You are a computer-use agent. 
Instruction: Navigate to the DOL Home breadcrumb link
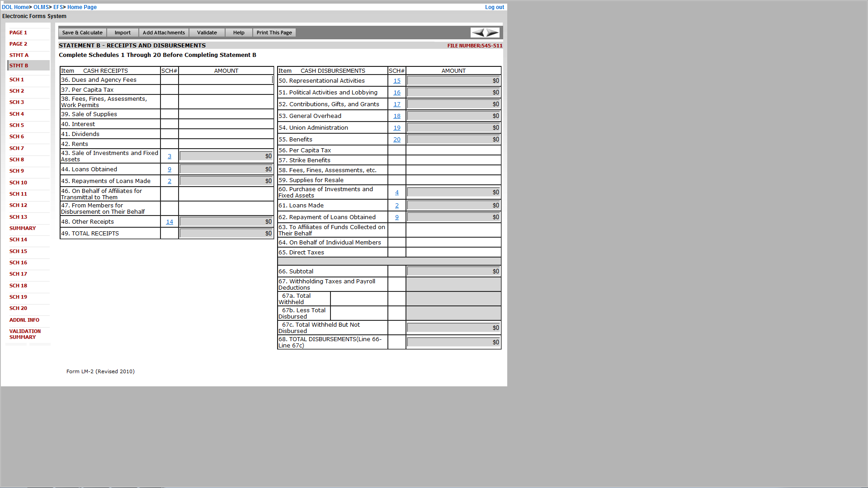click(15, 7)
